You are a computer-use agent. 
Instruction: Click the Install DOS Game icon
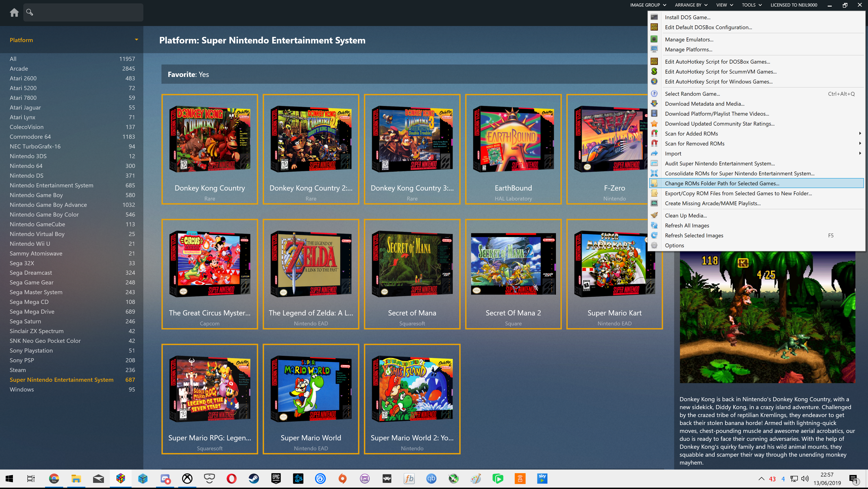[x=654, y=17]
